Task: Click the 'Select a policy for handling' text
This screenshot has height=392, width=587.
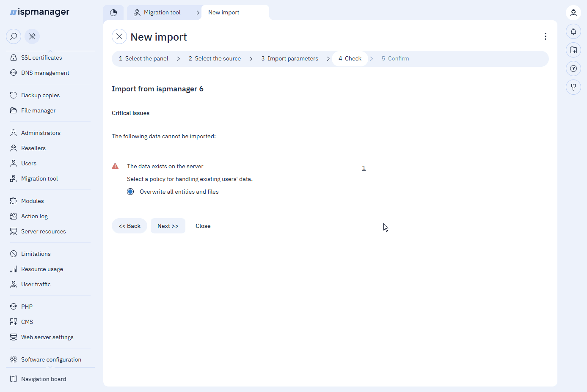Action: coord(190,179)
